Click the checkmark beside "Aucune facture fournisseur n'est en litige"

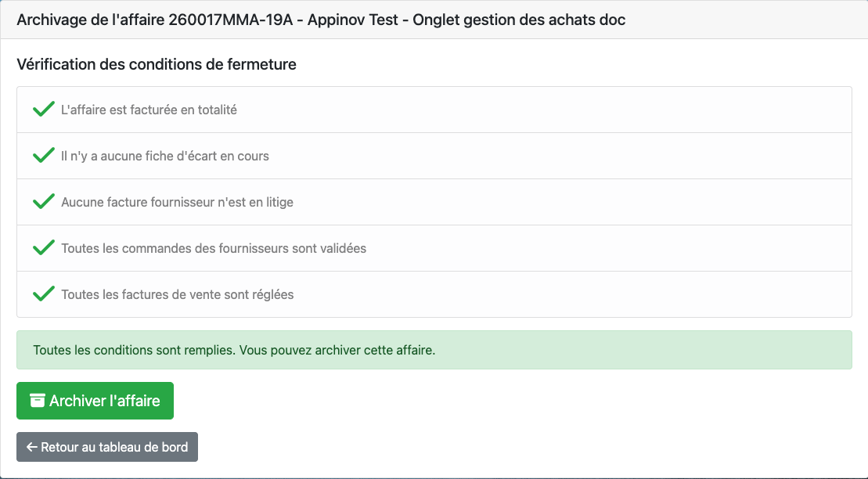[x=43, y=202]
